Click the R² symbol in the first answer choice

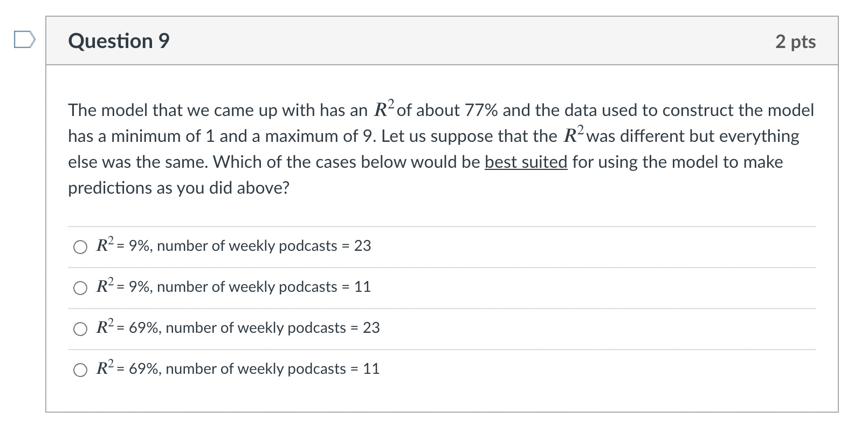105,244
